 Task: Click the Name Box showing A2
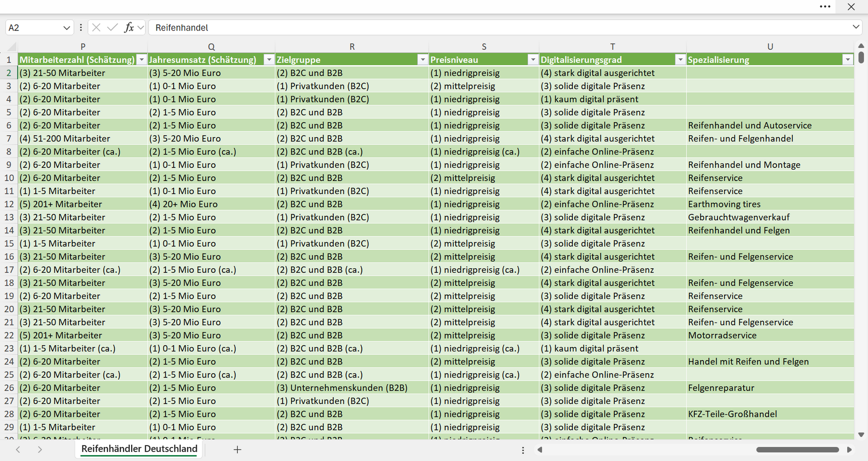[x=34, y=28]
